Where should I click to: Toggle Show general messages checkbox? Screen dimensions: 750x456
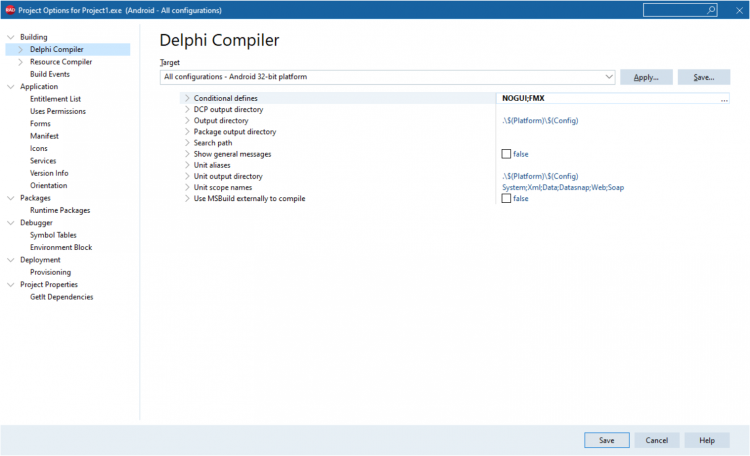click(x=506, y=154)
